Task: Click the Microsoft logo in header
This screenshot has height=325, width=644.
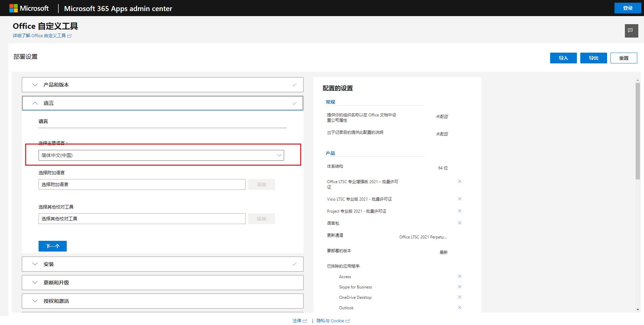Action: pyautogui.click(x=29, y=8)
